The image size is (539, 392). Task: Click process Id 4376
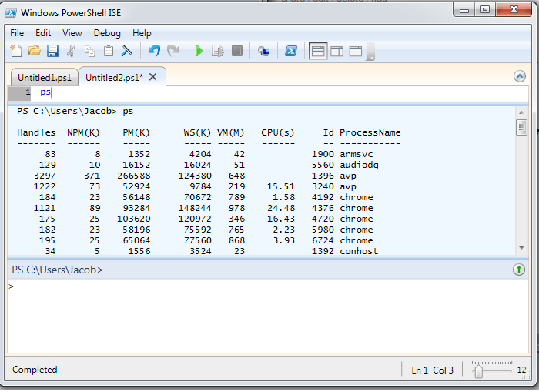323,208
